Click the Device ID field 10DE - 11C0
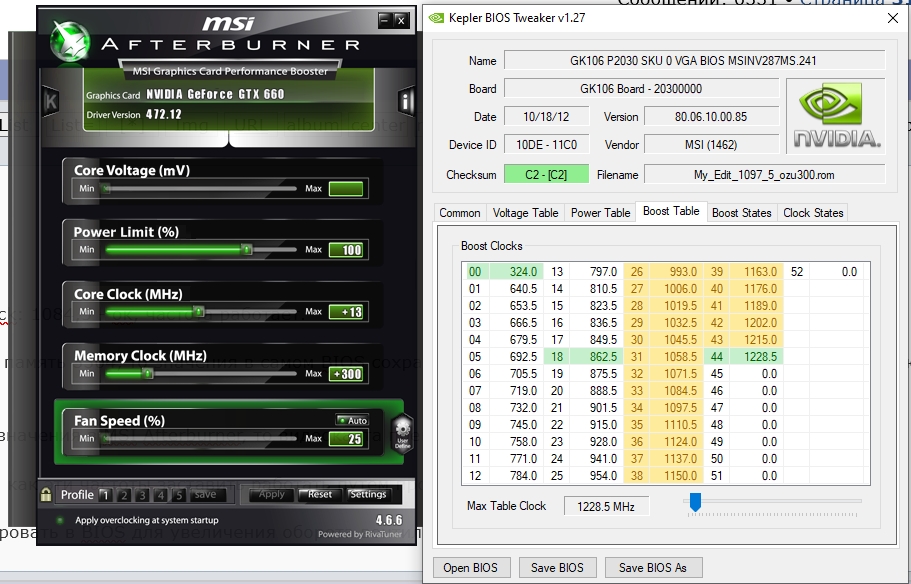This screenshot has width=911, height=584. pyautogui.click(x=546, y=145)
